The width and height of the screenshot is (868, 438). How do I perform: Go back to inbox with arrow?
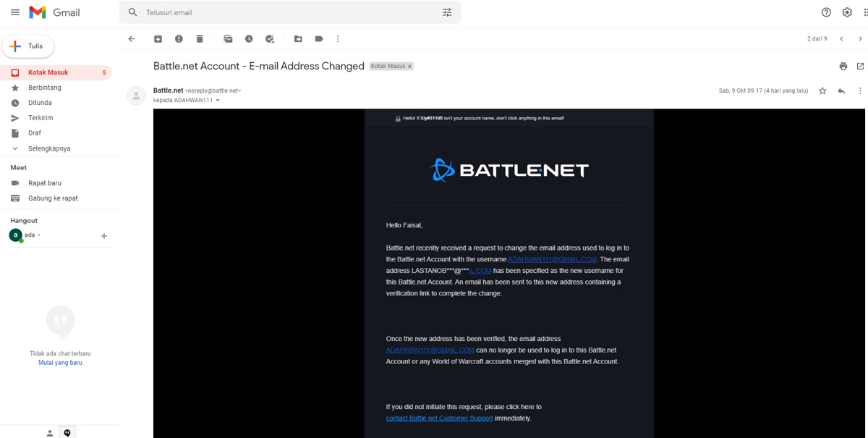click(132, 39)
